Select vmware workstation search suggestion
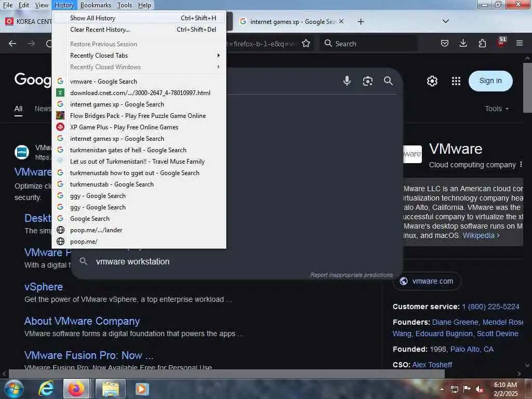 point(132,262)
